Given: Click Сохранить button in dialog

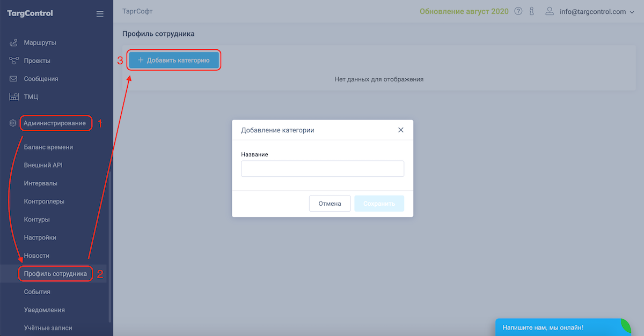Looking at the screenshot, I should pyautogui.click(x=379, y=204).
